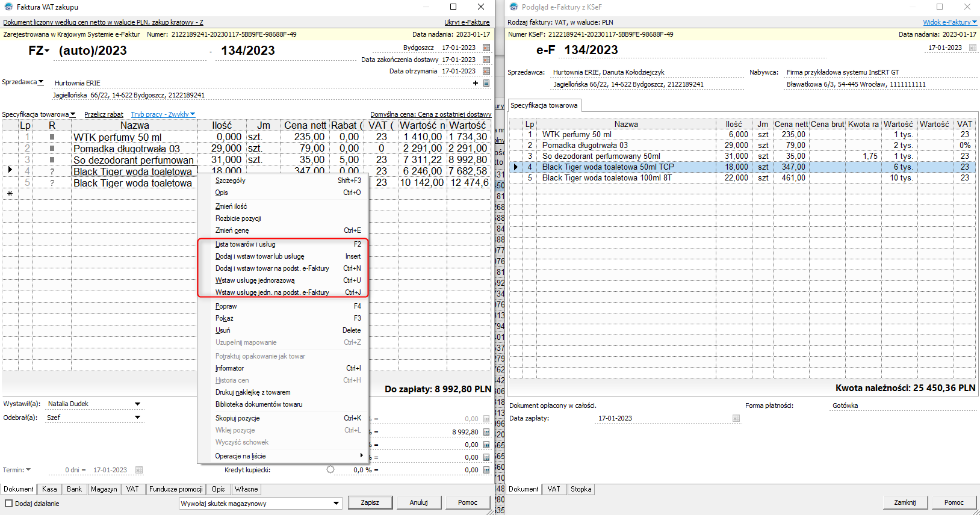Expand the Odebrał(a) Szef combo
This screenshot has width=980, height=515.
coord(137,417)
